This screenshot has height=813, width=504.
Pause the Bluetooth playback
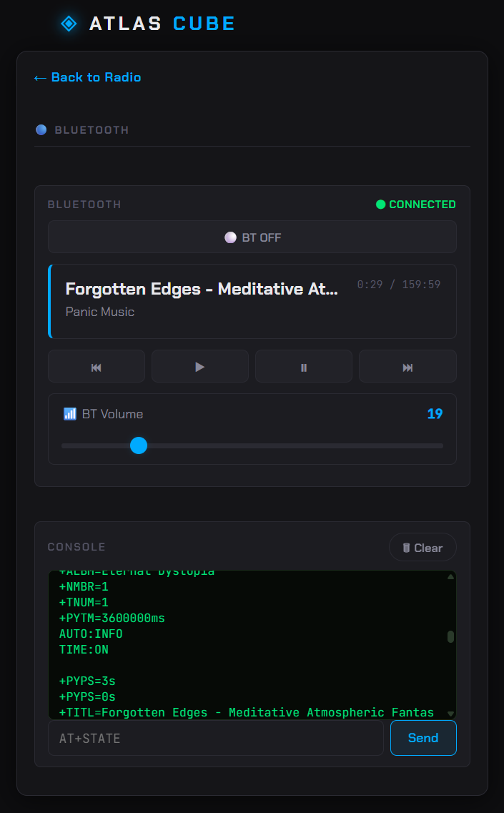(304, 366)
